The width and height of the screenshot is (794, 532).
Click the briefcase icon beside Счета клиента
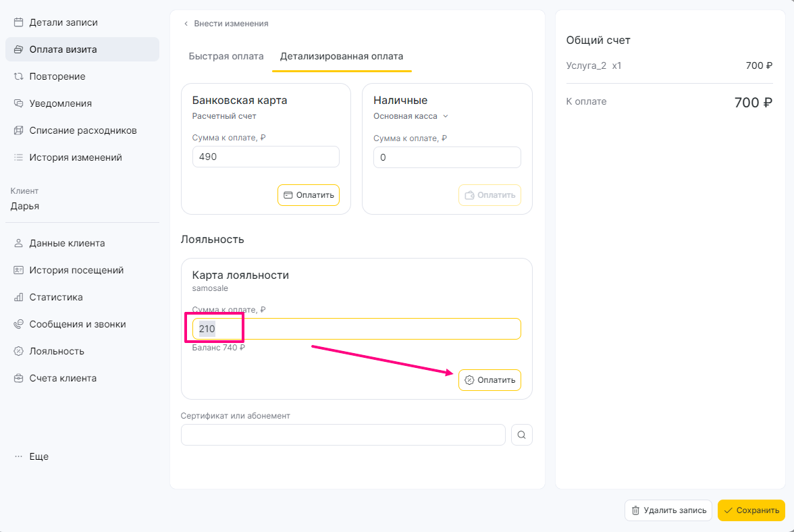19,378
